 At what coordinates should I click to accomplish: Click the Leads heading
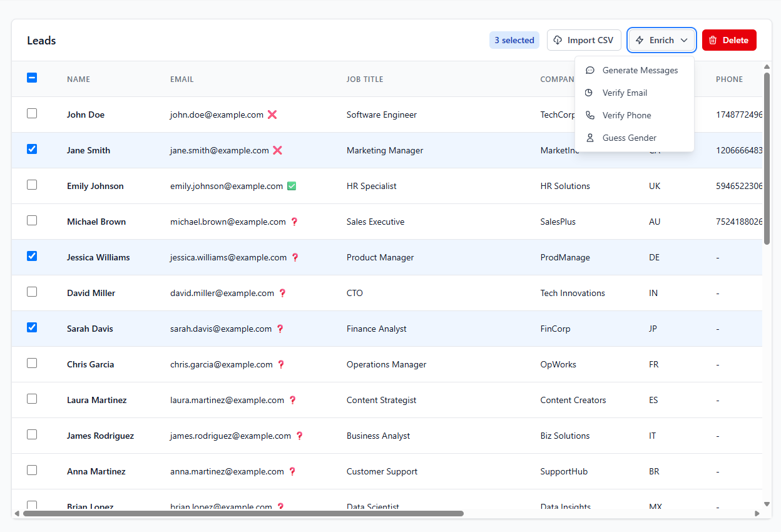point(41,41)
